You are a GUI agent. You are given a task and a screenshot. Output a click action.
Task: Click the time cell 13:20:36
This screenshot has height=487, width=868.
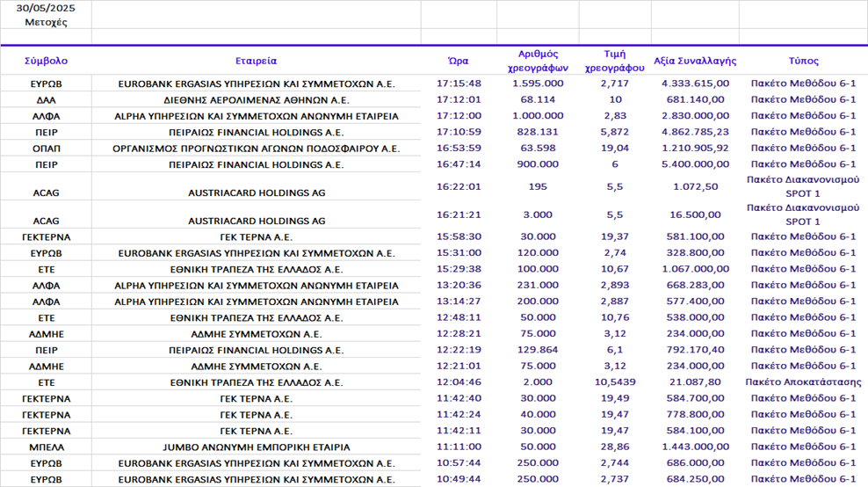coord(459,285)
